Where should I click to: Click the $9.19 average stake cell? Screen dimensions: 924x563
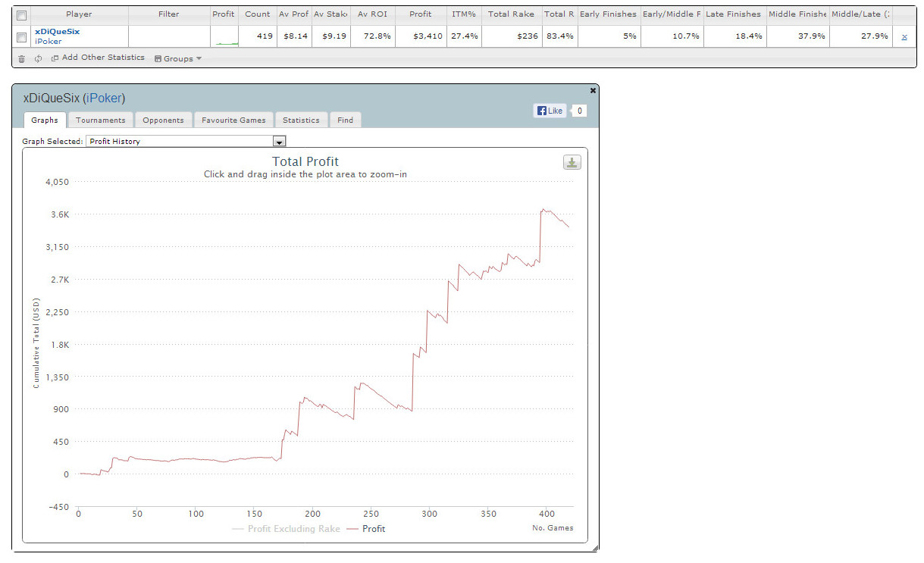coord(330,36)
